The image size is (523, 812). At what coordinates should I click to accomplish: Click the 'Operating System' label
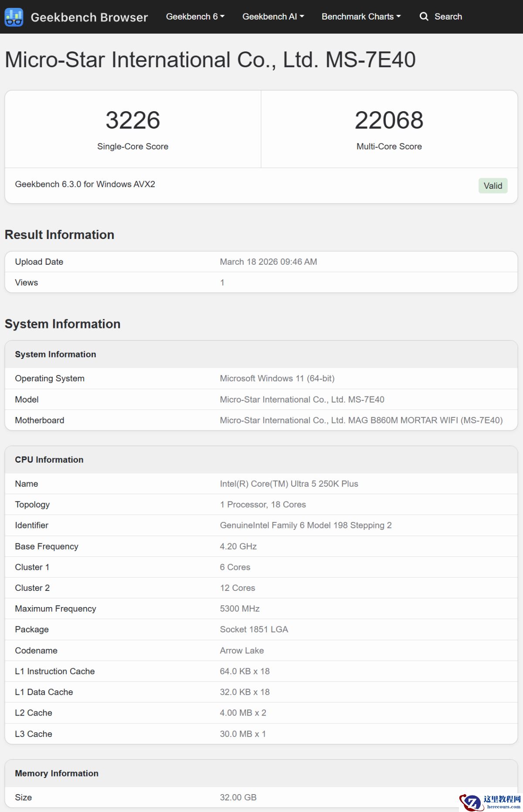pos(50,379)
